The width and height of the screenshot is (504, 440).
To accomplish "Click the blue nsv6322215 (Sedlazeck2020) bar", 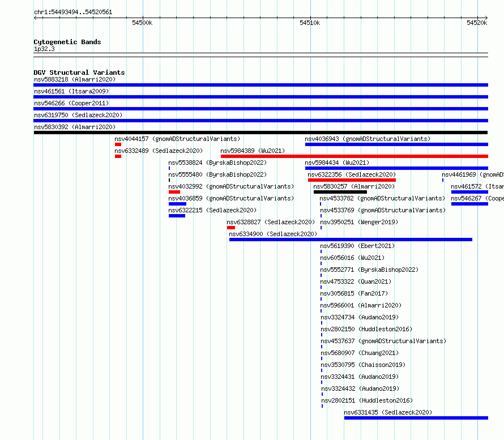I will tap(177, 216).
